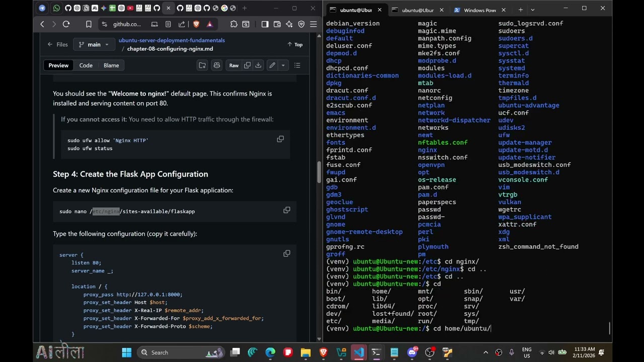The image size is (644, 362).
Task: Switch to Windows PowerShell terminal tab
Action: pyautogui.click(x=479, y=10)
